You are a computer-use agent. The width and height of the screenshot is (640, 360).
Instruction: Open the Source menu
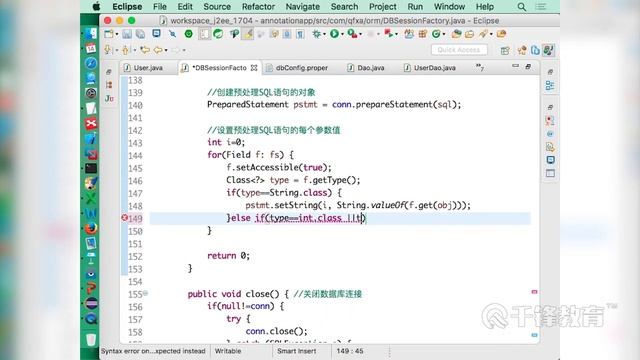point(217,7)
